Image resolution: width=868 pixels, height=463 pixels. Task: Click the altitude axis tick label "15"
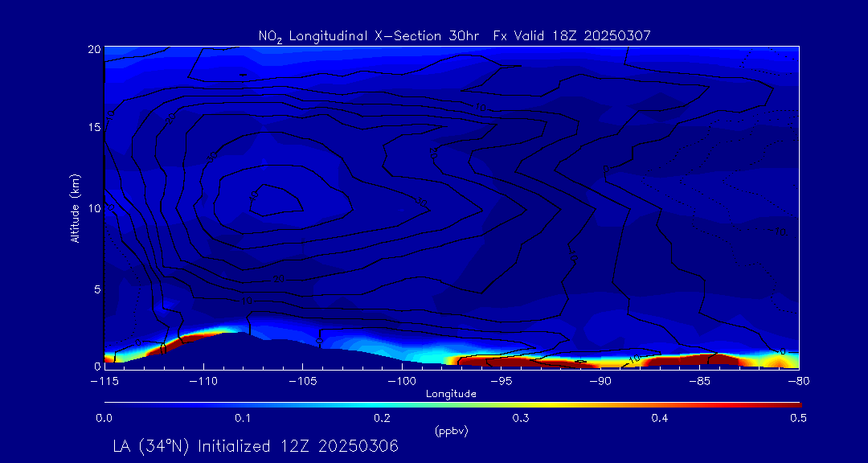pos(94,127)
